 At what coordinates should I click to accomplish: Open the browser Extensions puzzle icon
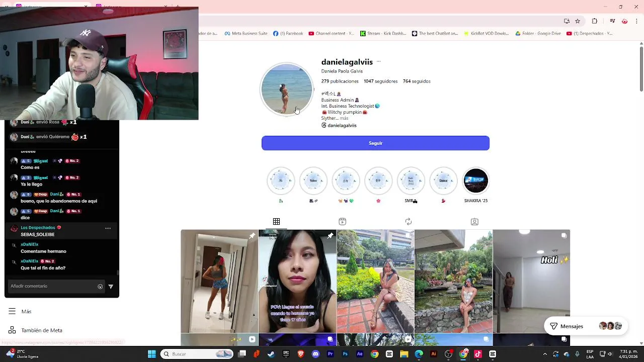(595, 21)
